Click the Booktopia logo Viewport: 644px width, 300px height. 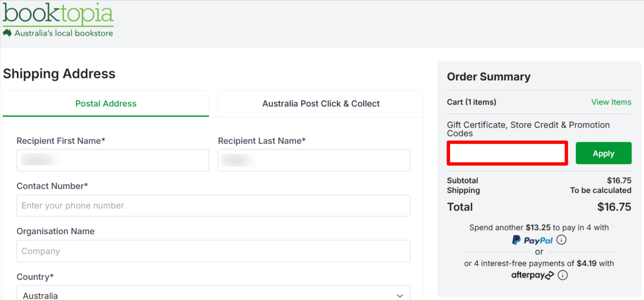[x=58, y=20]
